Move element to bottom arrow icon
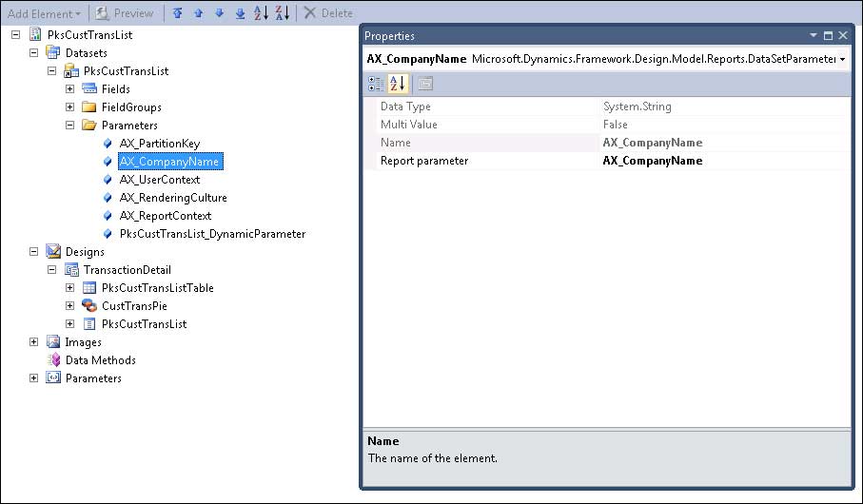863x504 pixels. pos(240,13)
